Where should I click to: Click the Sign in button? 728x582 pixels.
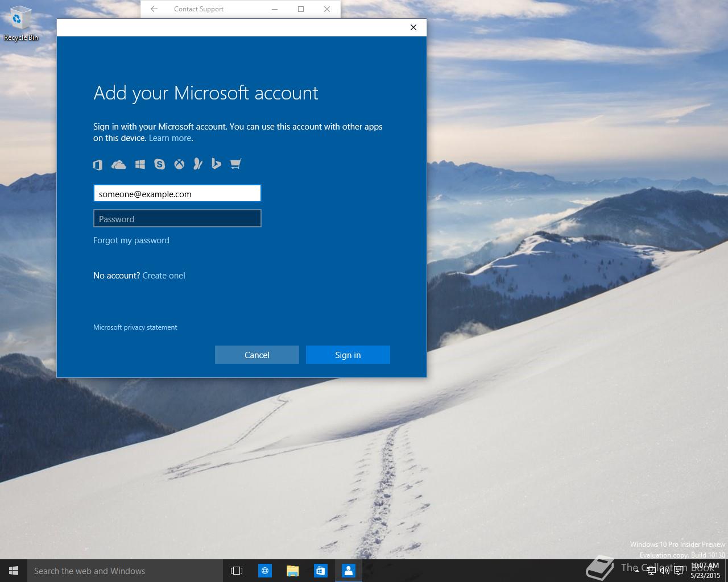pos(348,355)
